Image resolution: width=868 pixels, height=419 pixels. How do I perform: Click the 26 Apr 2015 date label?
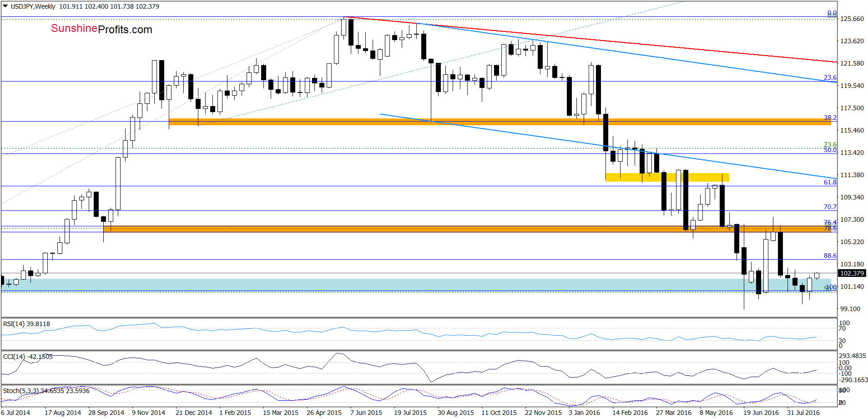click(324, 413)
